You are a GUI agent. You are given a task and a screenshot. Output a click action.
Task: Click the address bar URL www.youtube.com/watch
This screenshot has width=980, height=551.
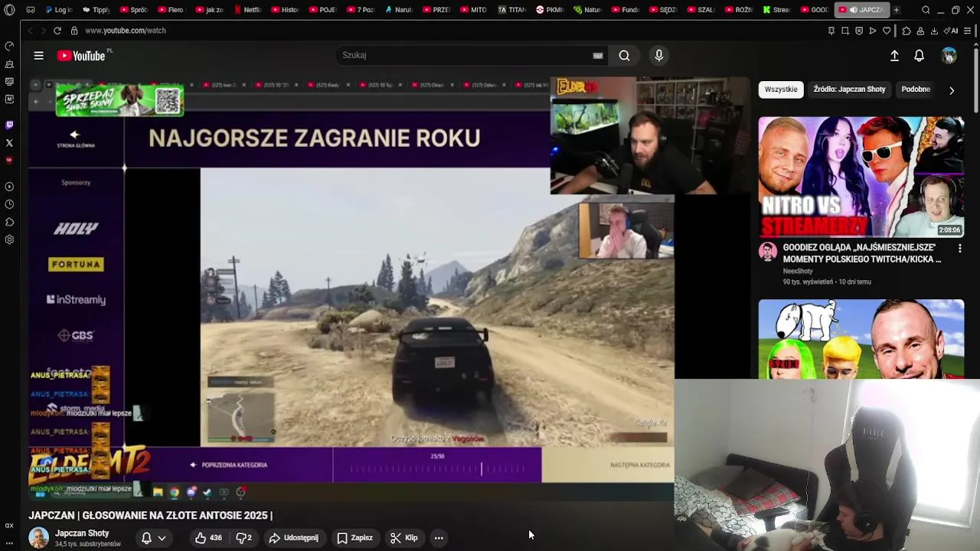(126, 31)
